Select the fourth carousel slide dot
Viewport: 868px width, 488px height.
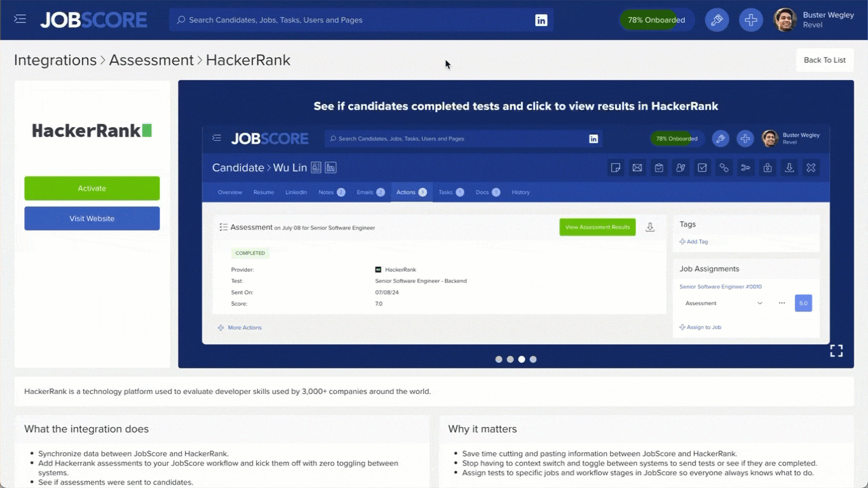click(533, 360)
